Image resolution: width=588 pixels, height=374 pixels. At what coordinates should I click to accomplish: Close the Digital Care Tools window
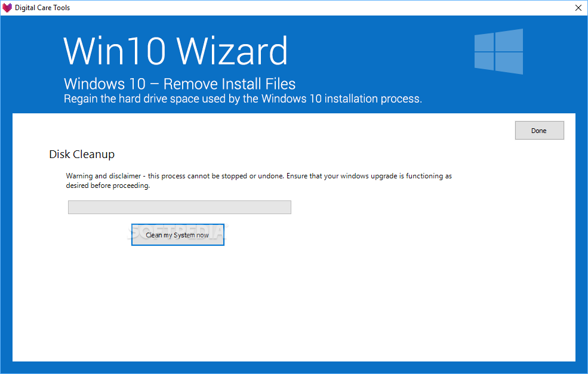578,8
